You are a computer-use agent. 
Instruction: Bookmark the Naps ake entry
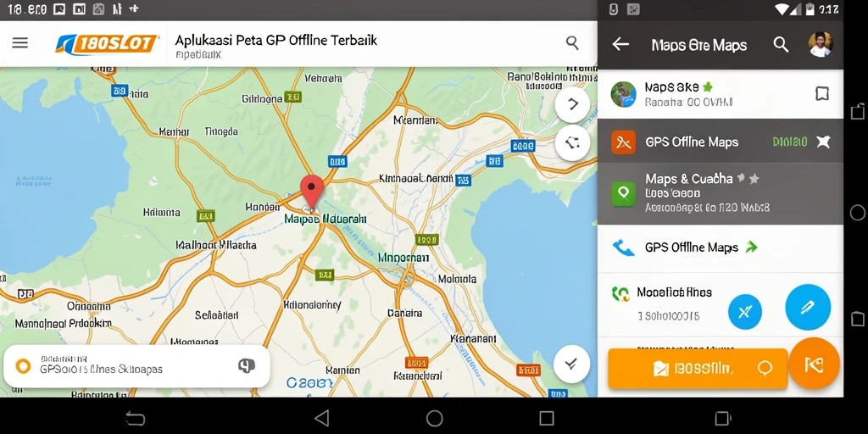pyautogui.click(x=822, y=93)
